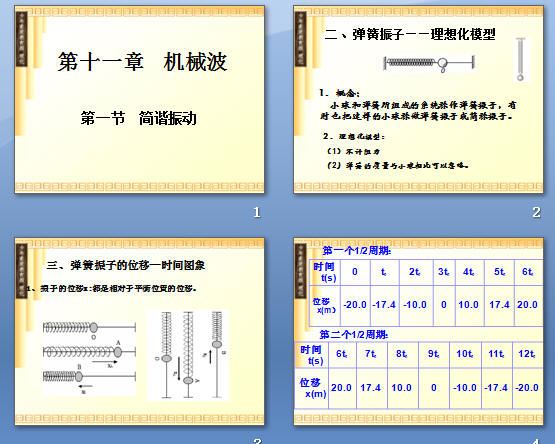Click the 第十一章 机械波 title text
555x444 pixels.
coord(142,62)
